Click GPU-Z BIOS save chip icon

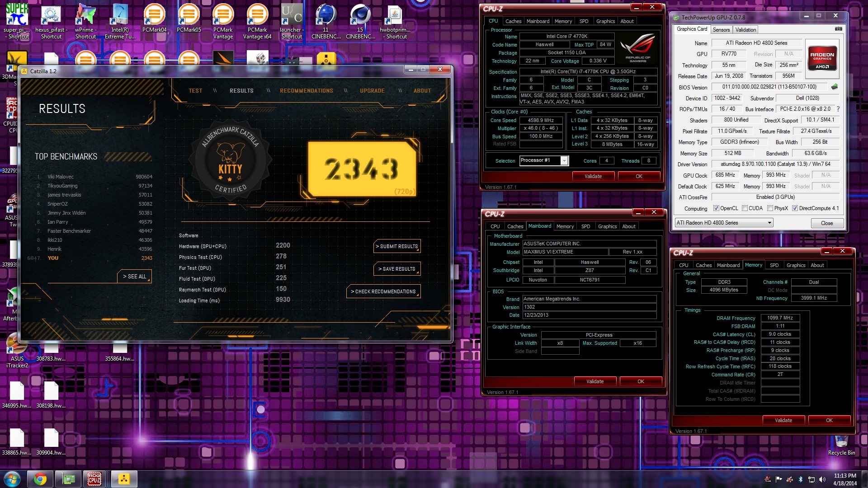coord(835,87)
